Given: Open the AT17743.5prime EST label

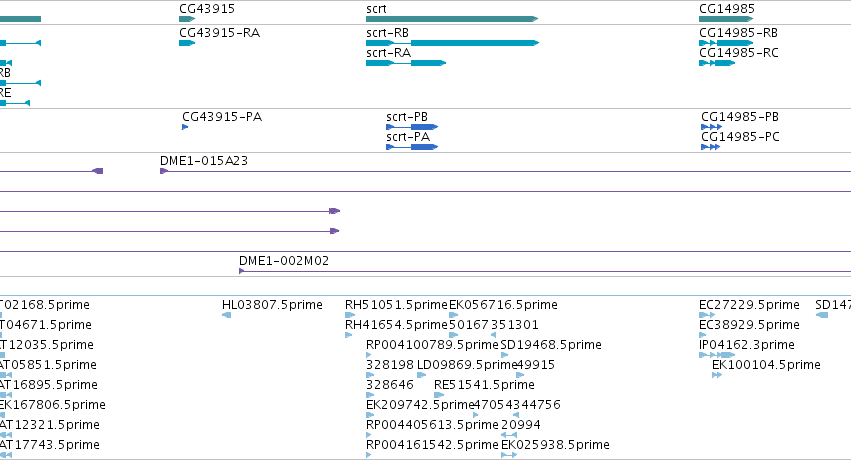Looking at the screenshot, I should [x=50, y=445].
